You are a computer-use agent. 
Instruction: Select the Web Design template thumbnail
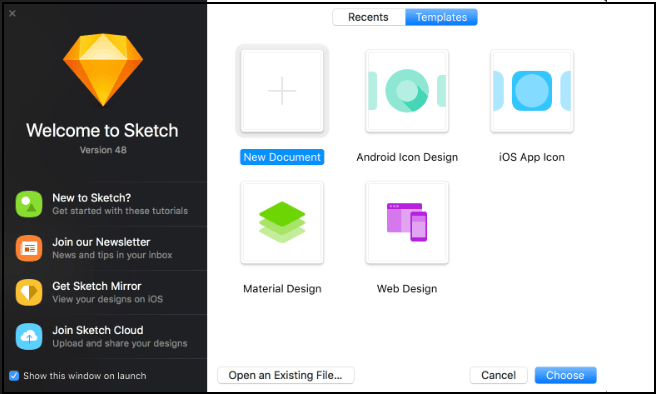407,223
